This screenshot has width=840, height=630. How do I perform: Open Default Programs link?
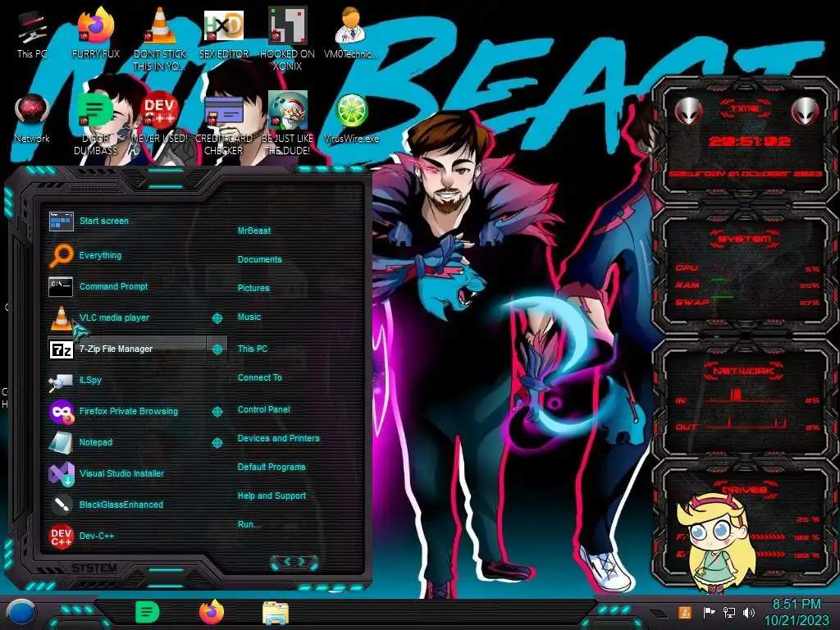click(x=271, y=467)
